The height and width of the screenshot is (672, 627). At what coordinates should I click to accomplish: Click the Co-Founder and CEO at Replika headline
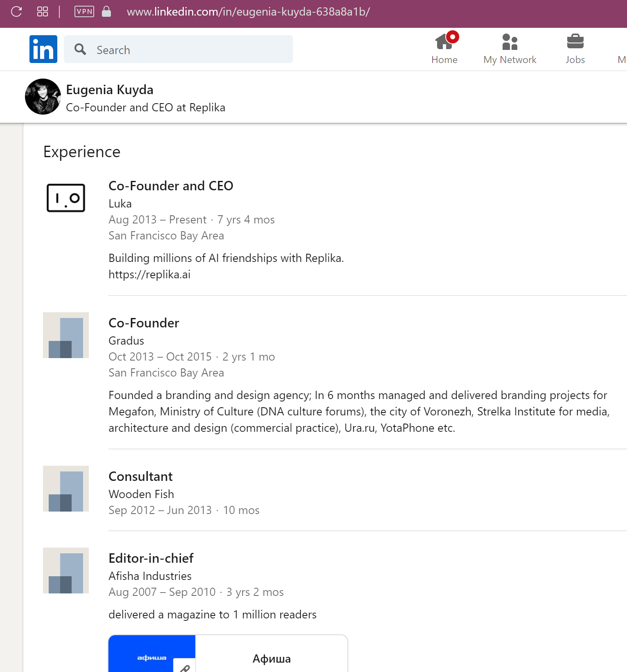pyautogui.click(x=146, y=107)
